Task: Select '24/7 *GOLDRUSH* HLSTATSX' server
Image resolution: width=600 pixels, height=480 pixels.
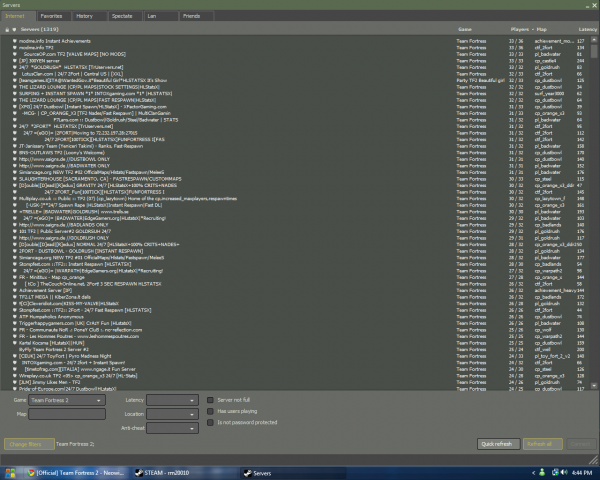Action: [x=298, y=67]
